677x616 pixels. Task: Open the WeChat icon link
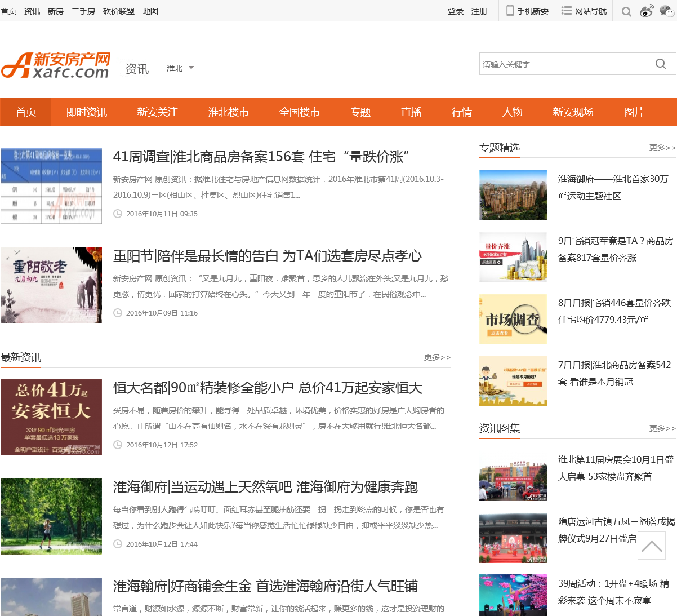[x=667, y=11]
